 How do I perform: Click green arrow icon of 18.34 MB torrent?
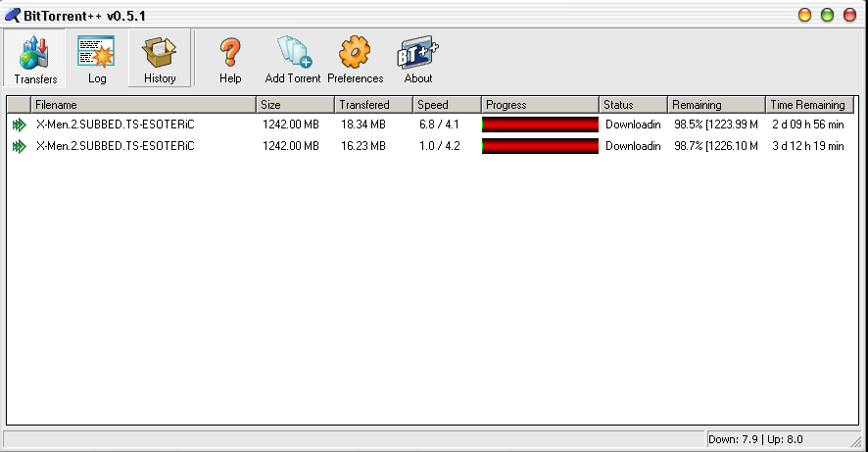click(20, 125)
